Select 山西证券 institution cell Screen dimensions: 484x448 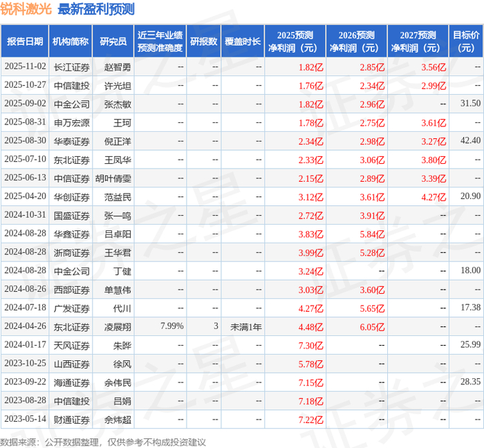coord(72,364)
